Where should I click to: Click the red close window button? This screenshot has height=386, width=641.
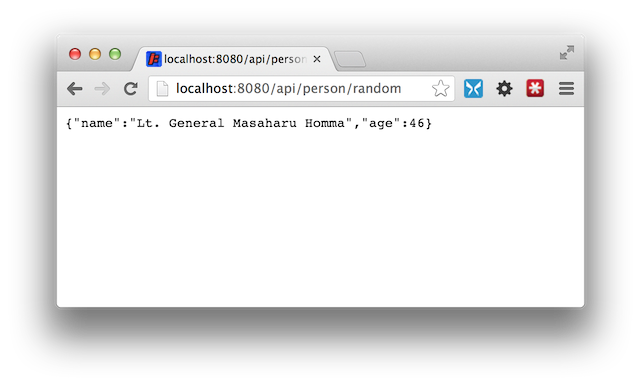(x=75, y=54)
